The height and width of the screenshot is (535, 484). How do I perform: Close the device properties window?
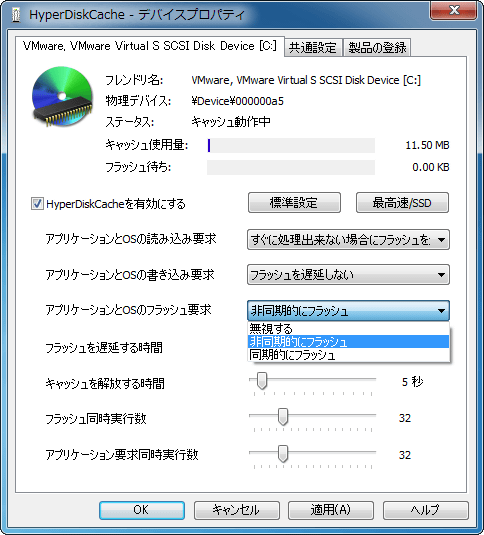click(453, 10)
